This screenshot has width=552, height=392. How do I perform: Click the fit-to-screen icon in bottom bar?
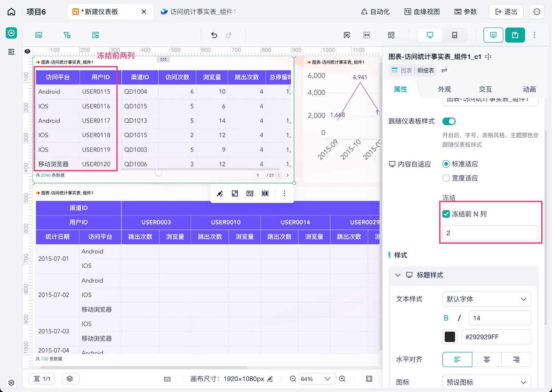click(369, 379)
